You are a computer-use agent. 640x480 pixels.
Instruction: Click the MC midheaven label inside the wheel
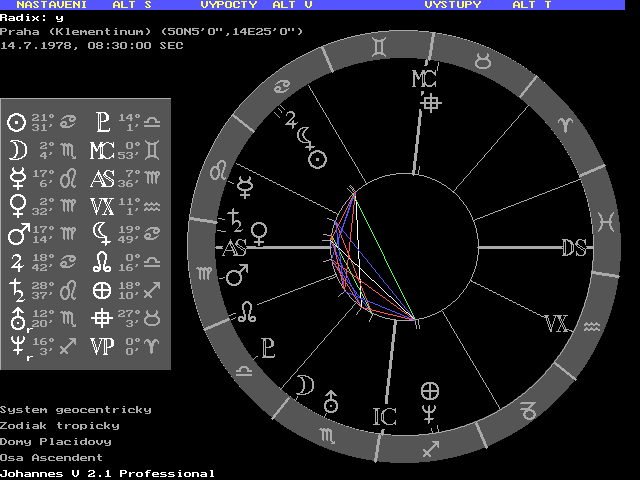pyautogui.click(x=424, y=79)
